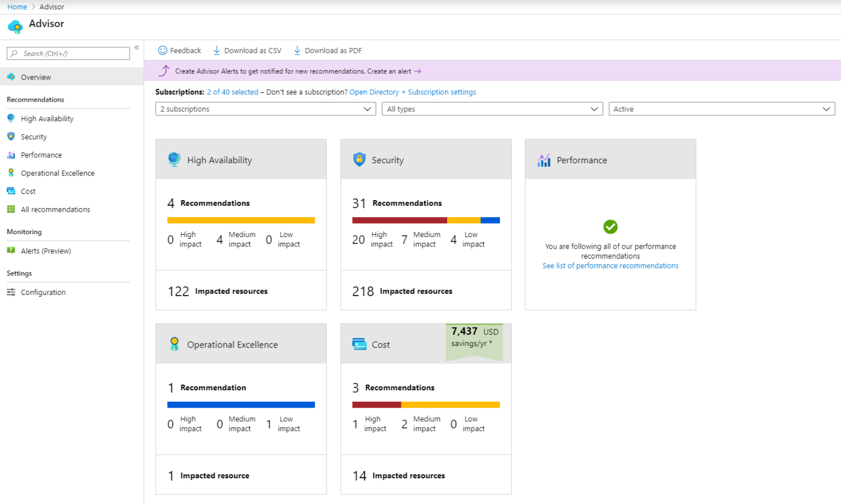Viewport: 841px width, 504px height.
Task: Click the Feedback smiley icon
Action: (x=163, y=51)
